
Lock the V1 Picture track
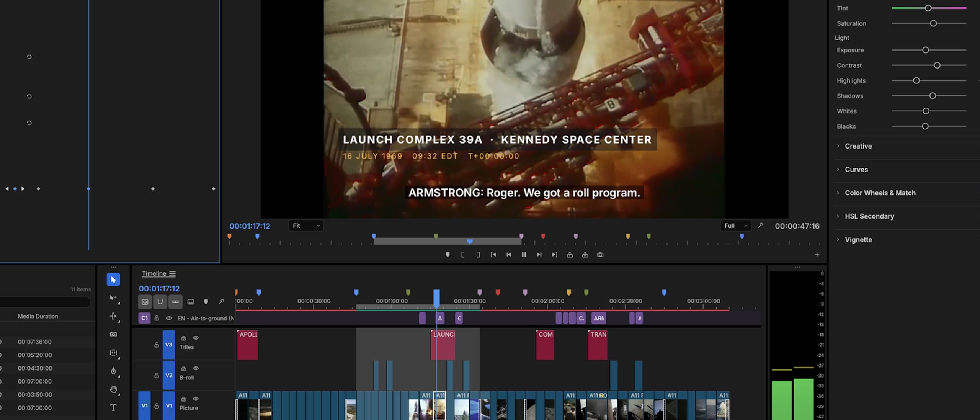[157, 406]
